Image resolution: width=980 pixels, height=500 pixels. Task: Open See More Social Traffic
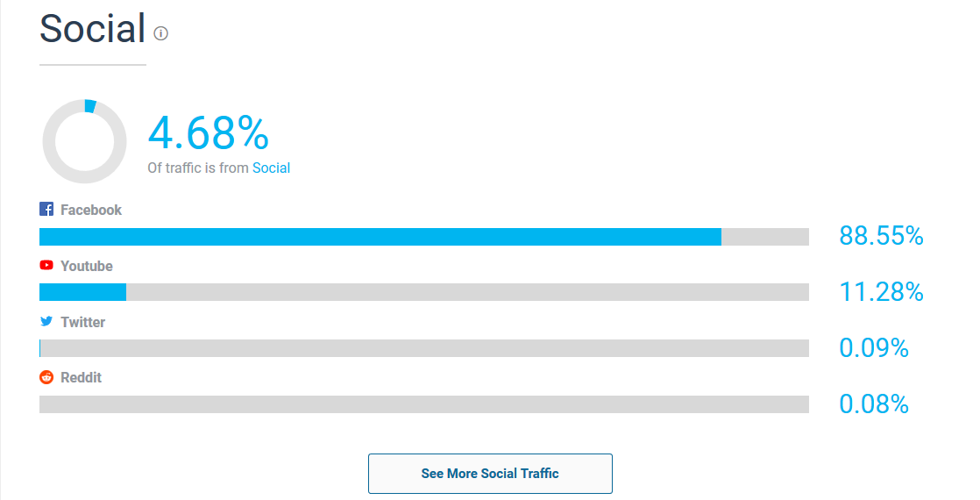(x=490, y=474)
